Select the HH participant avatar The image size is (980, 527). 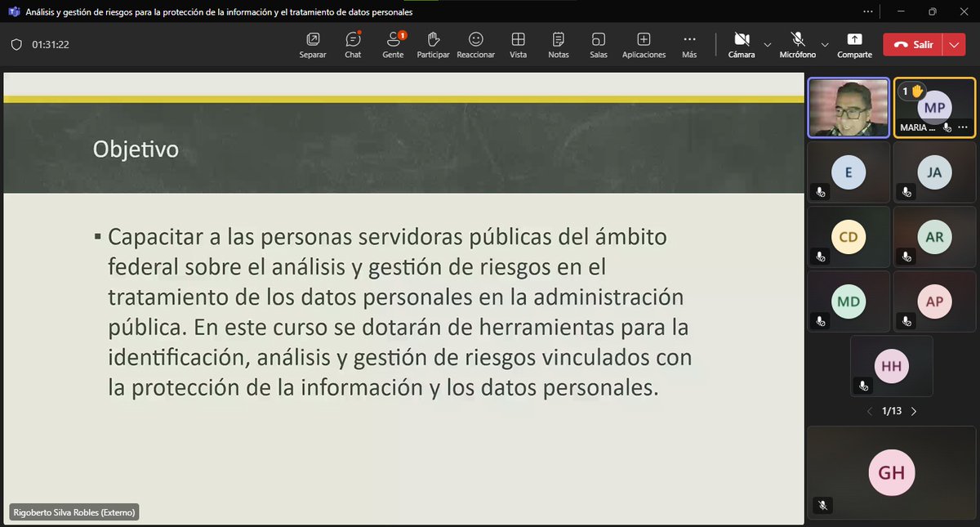tap(891, 367)
